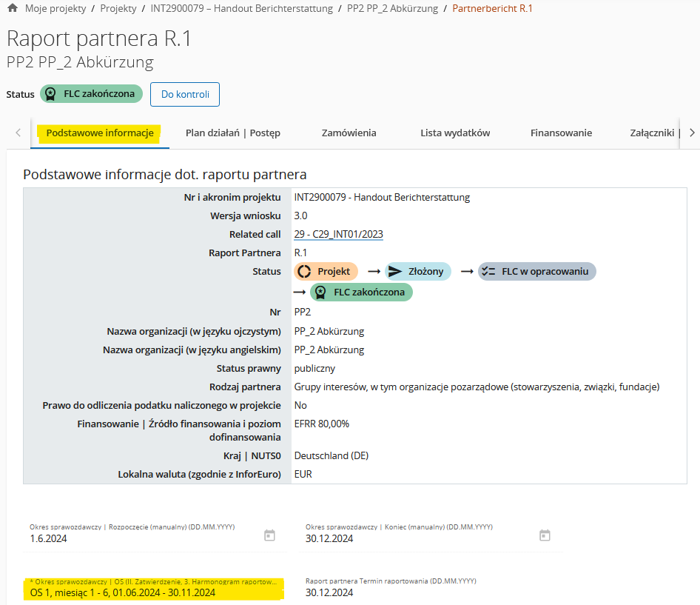Screen dimensions: 700x605
Task: Click the Projekt status circle icon
Action: [304, 272]
